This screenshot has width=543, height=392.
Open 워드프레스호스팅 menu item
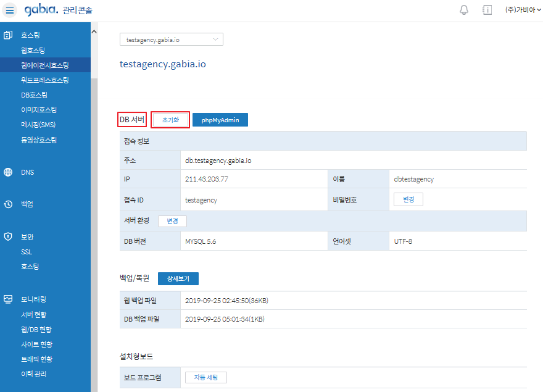[x=44, y=80]
